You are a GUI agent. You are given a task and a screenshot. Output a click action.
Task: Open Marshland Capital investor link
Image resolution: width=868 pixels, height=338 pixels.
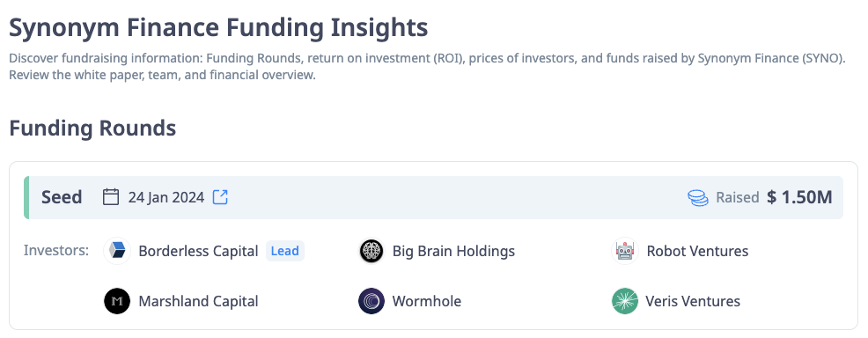pyautogui.click(x=198, y=302)
